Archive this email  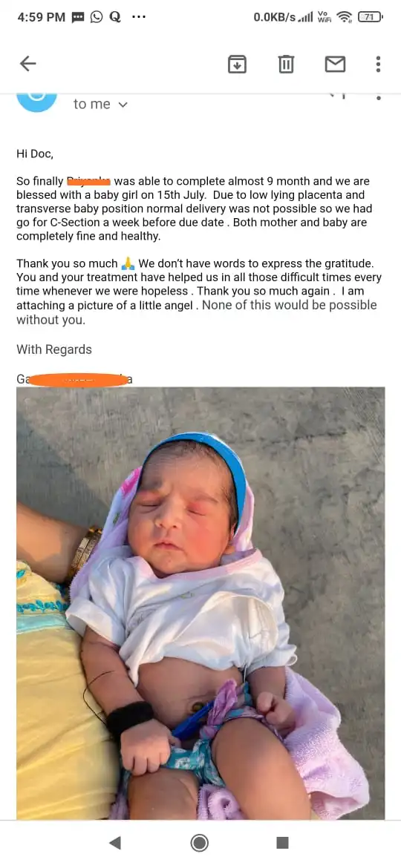tap(237, 65)
